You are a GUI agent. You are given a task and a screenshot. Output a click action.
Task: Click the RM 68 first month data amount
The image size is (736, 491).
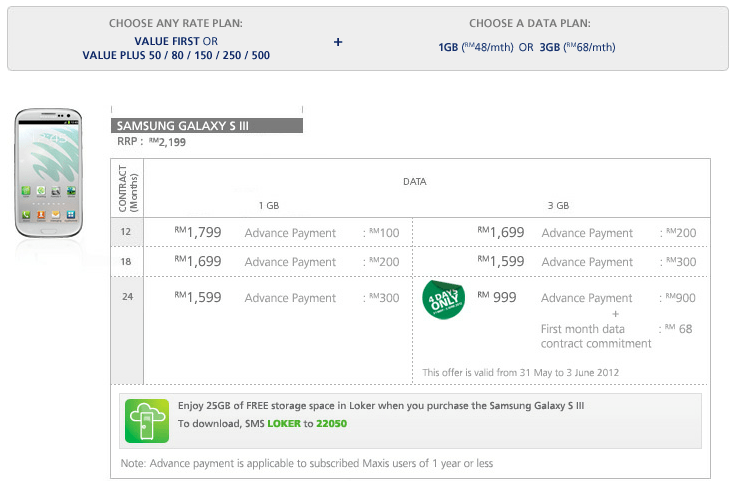(x=678, y=329)
